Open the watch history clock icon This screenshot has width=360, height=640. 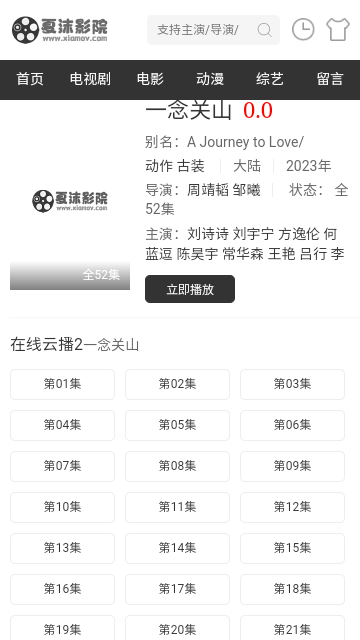pyautogui.click(x=303, y=29)
